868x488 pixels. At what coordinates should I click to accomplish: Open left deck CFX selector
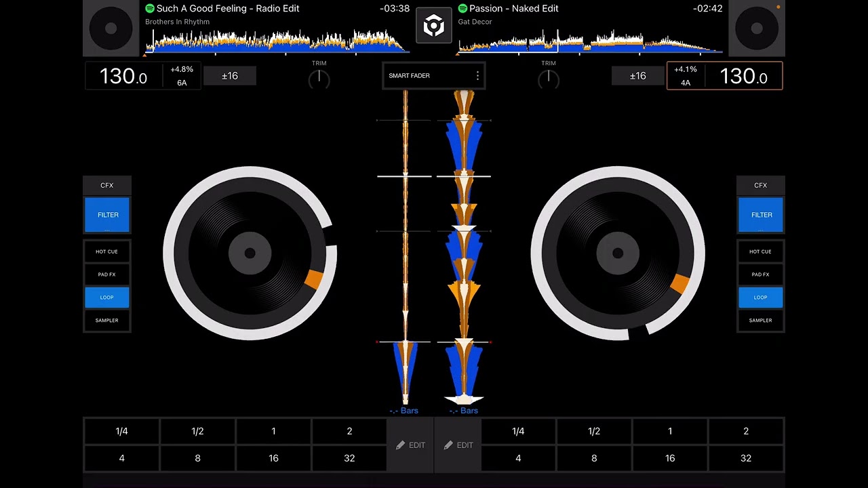click(106, 185)
